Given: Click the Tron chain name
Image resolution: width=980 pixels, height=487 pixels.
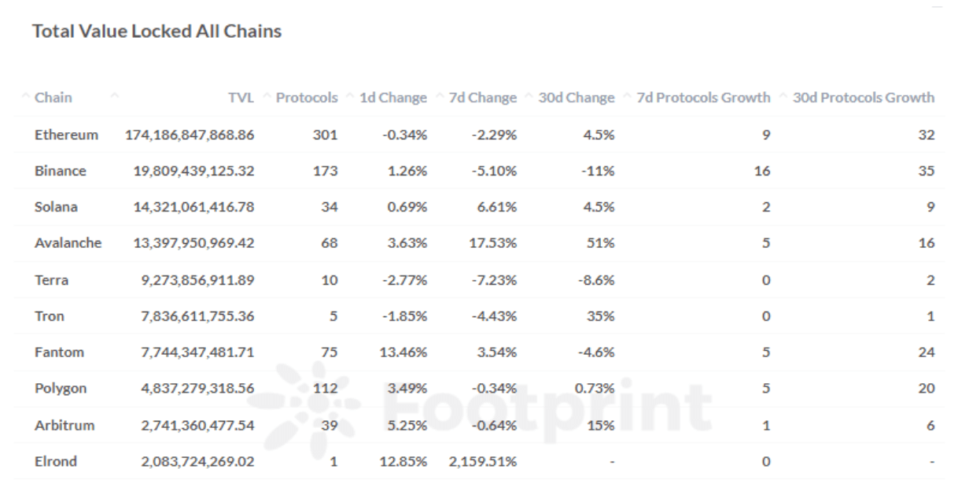Looking at the screenshot, I should pos(50,316).
